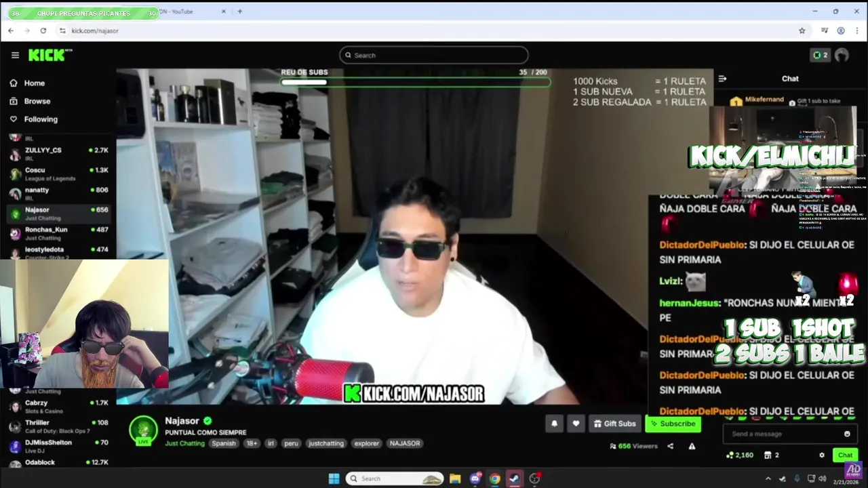Open the DJMissShelton channel

(x=58, y=445)
